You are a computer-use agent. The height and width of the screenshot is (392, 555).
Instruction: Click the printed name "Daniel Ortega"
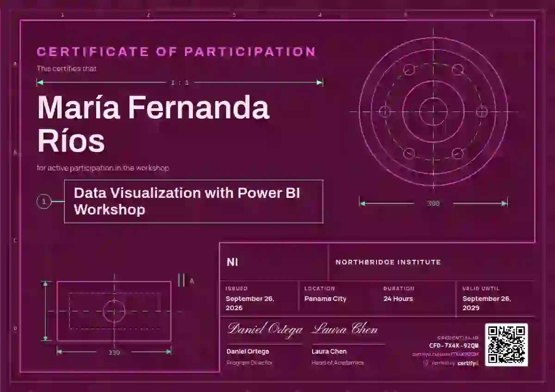coord(248,351)
